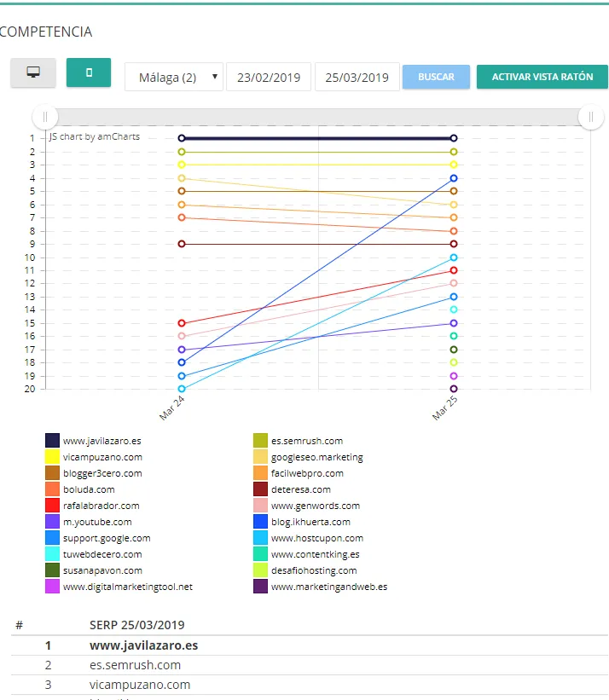Viewport: 609px width, 700px height.
Task: Select the es.semrush.com row in SERP table
Action: 135,665
